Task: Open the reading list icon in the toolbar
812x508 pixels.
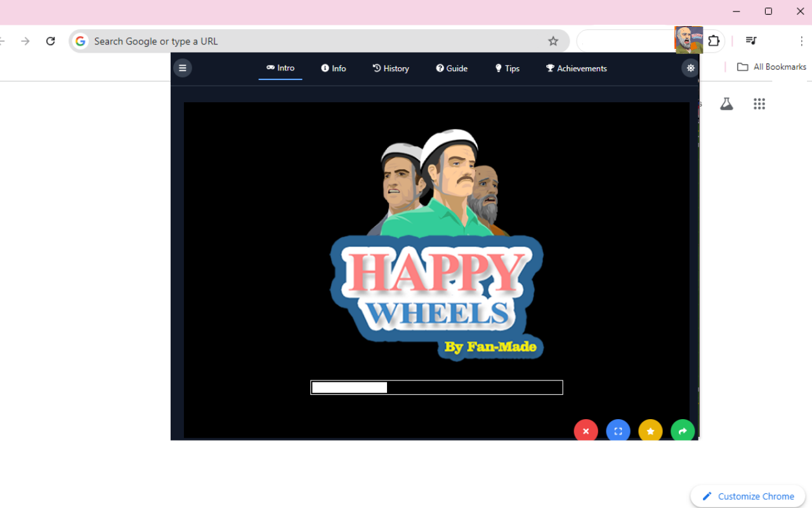Action: click(x=750, y=41)
